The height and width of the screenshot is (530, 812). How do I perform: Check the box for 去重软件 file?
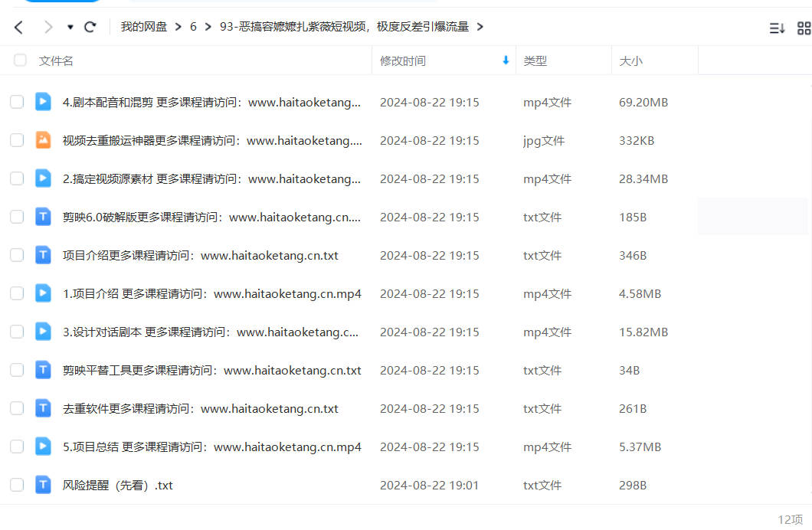click(x=17, y=408)
